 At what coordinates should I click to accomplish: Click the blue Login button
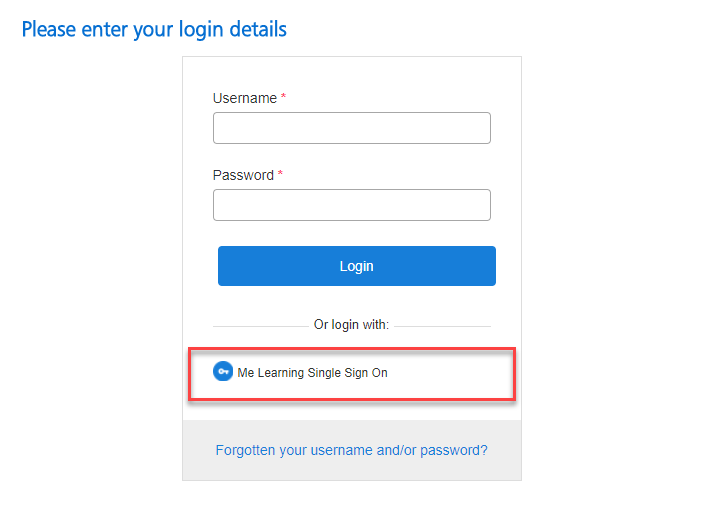(357, 266)
